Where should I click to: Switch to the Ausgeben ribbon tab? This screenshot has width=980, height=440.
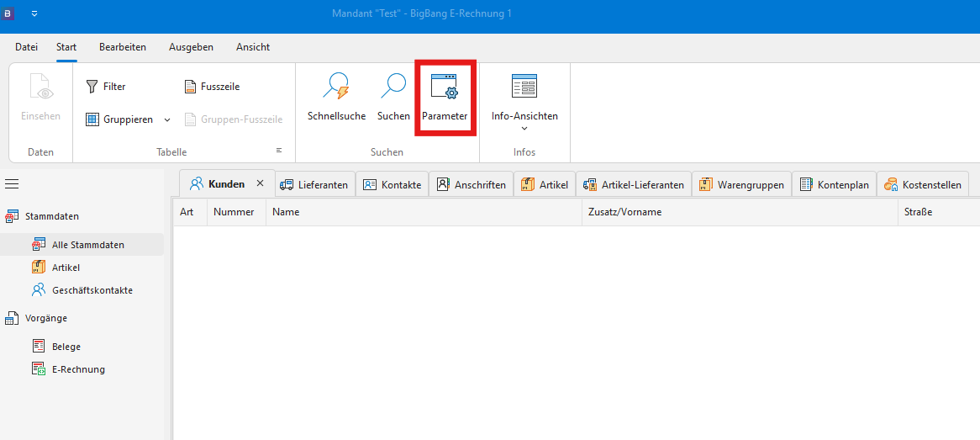tap(191, 47)
